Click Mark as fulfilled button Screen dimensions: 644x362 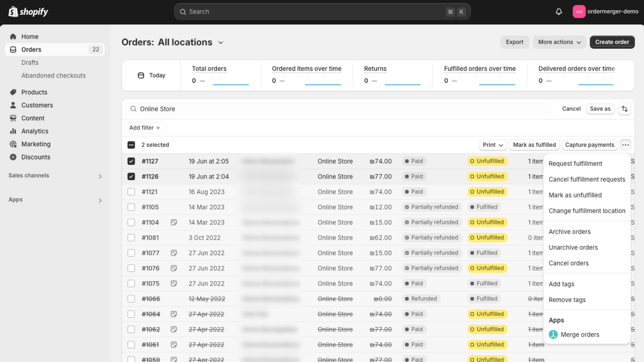534,145
